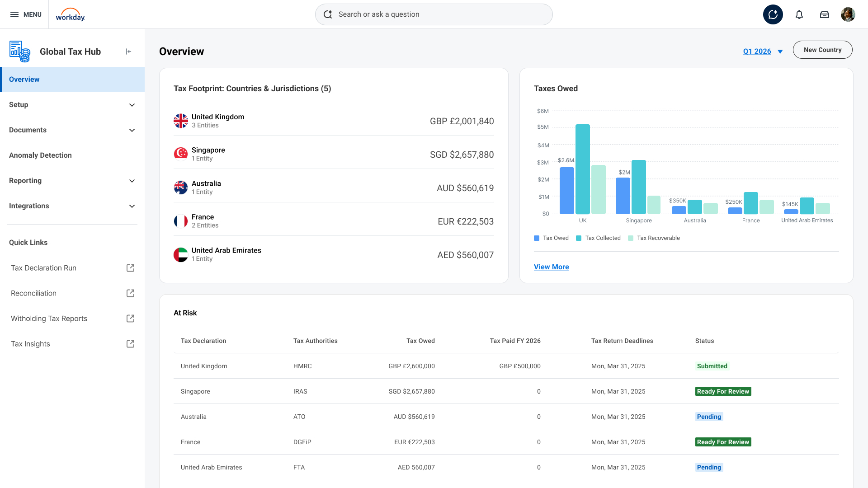Toggle Tax Collected legend swatch
The width and height of the screenshot is (868, 488).
[579, 238]
